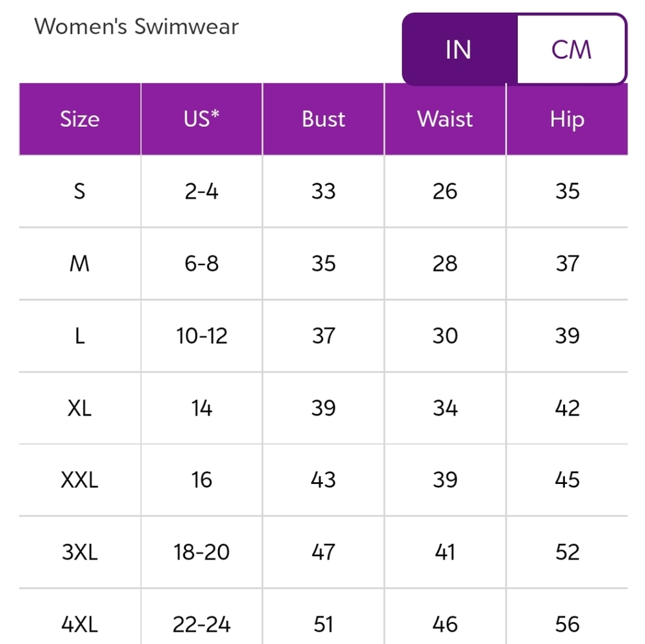Image resolution: width=645 pixels, height=644 pixels.
Task: Select the 3XL size row label
Action: click(80, 552)
